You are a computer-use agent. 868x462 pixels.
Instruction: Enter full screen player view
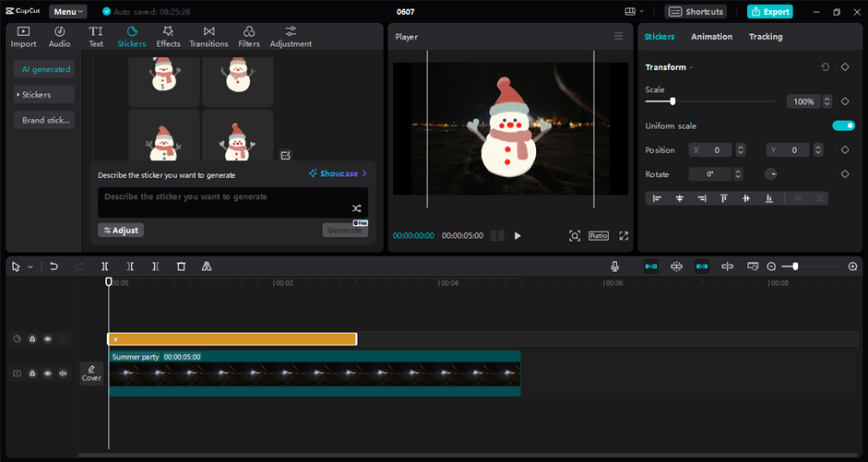624,236
